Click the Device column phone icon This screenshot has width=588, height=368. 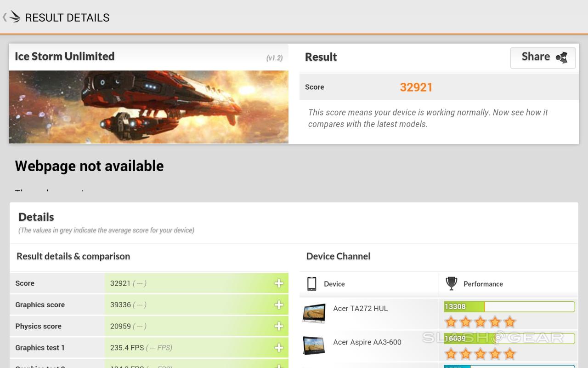(311, 284)
